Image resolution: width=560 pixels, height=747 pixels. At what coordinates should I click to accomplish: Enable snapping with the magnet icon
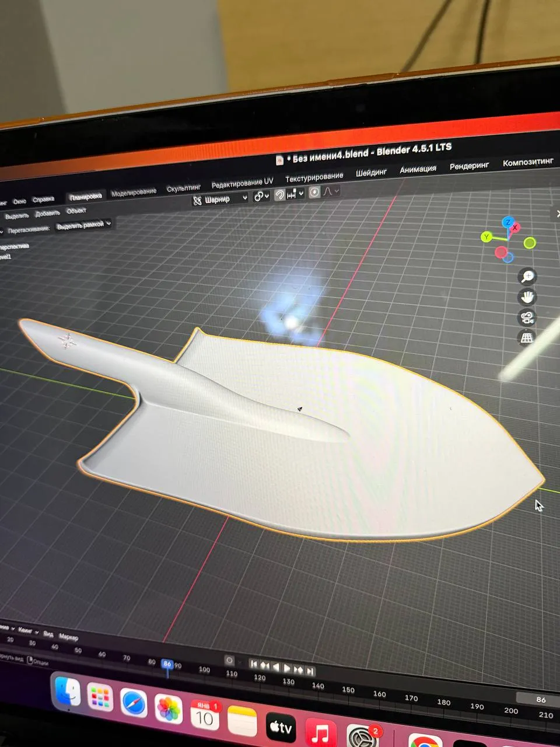(x=279, y=194)
